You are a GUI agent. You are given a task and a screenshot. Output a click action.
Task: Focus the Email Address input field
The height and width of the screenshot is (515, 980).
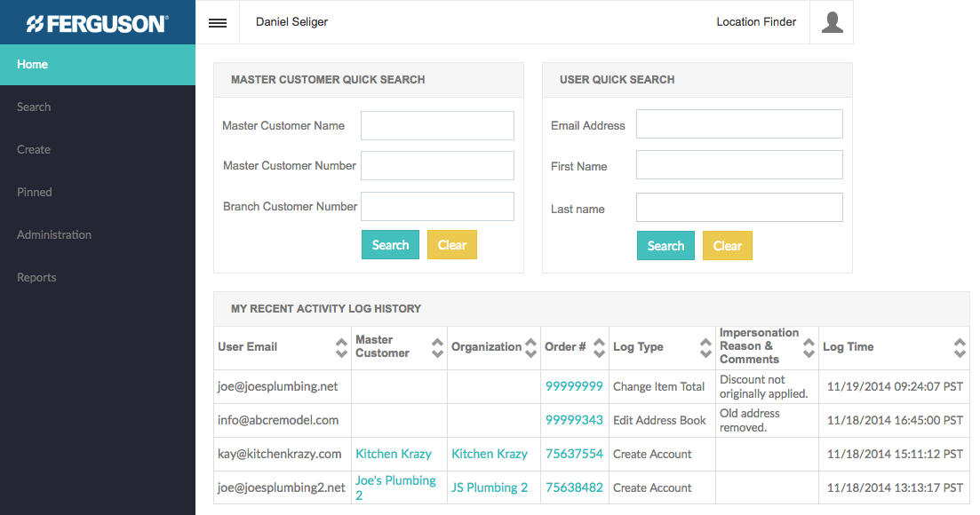coord(739,124)
